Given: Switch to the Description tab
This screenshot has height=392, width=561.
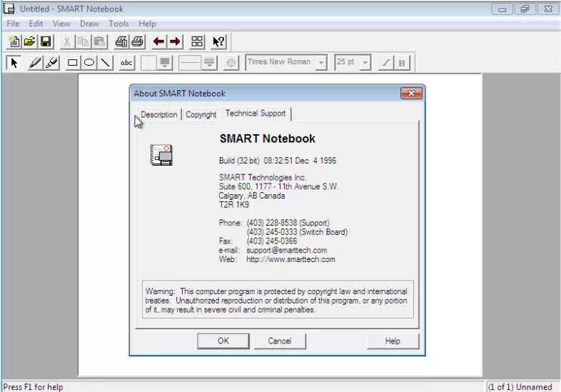Looking at the screenshot, I should tap(158, 114).
